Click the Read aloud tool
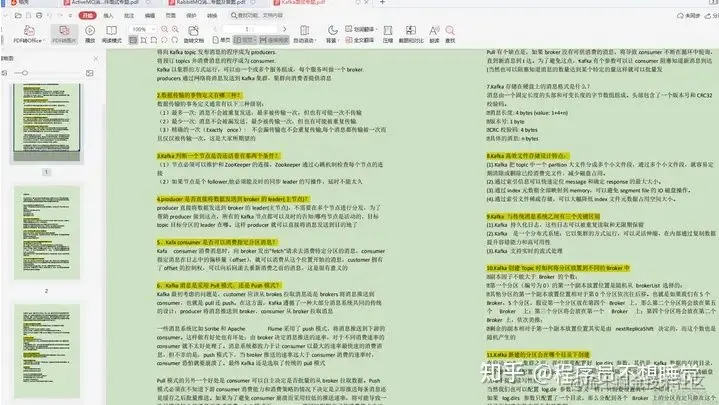Screen dimensions: 719x405 point(434,34)
